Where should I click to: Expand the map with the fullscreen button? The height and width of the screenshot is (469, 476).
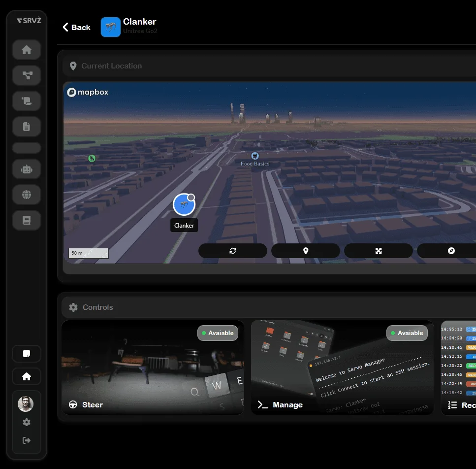pos(379,251)
